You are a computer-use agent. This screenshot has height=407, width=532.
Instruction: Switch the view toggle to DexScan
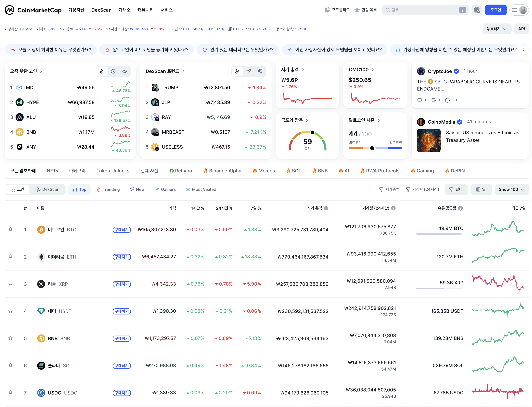(48, 189)
